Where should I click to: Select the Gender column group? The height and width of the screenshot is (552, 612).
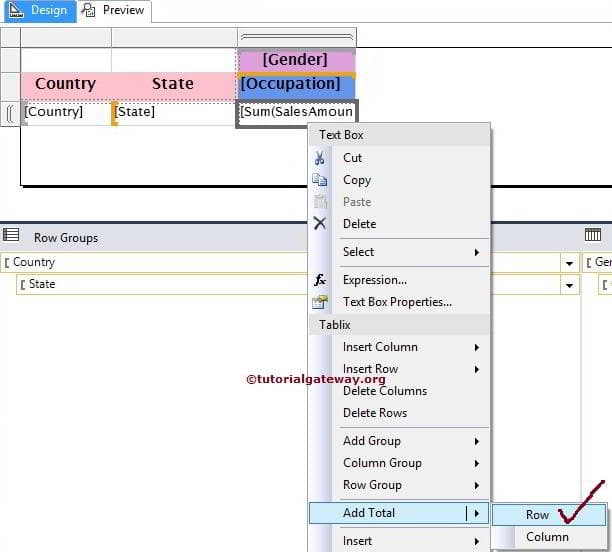click(x=598, y=262)
